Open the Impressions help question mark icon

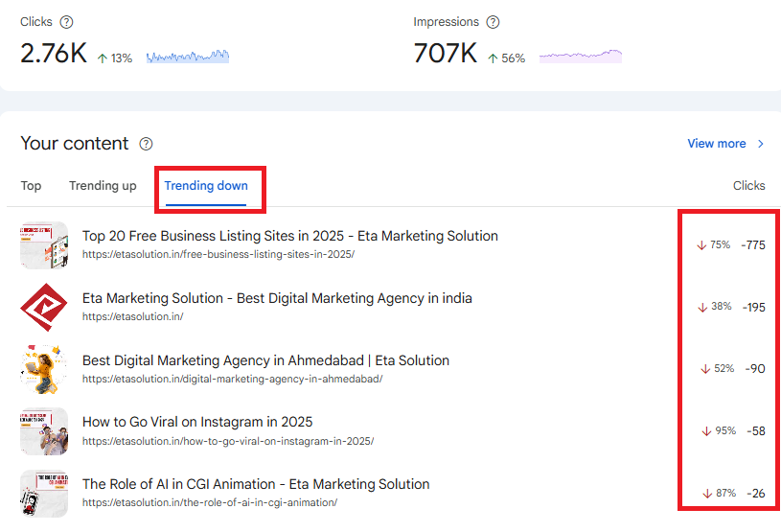click(493, 22)
